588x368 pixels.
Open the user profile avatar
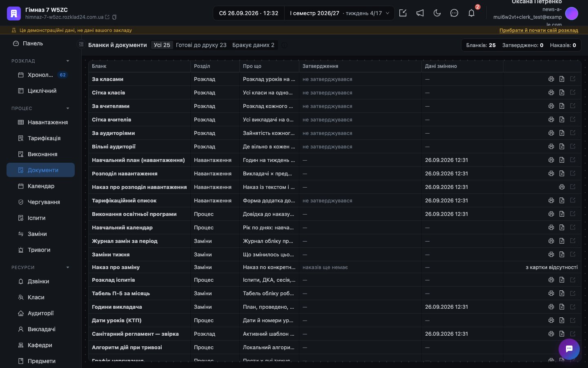tap(572, 13)
